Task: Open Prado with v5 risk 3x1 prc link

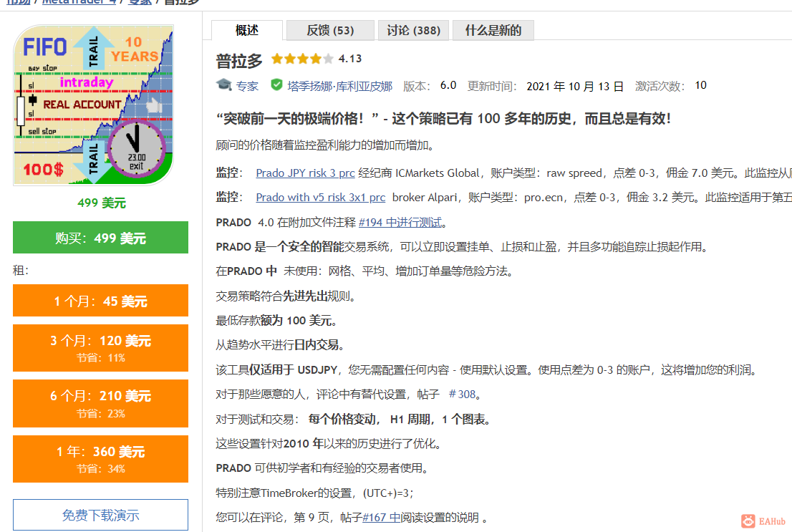Action: (x=321, y=197)
